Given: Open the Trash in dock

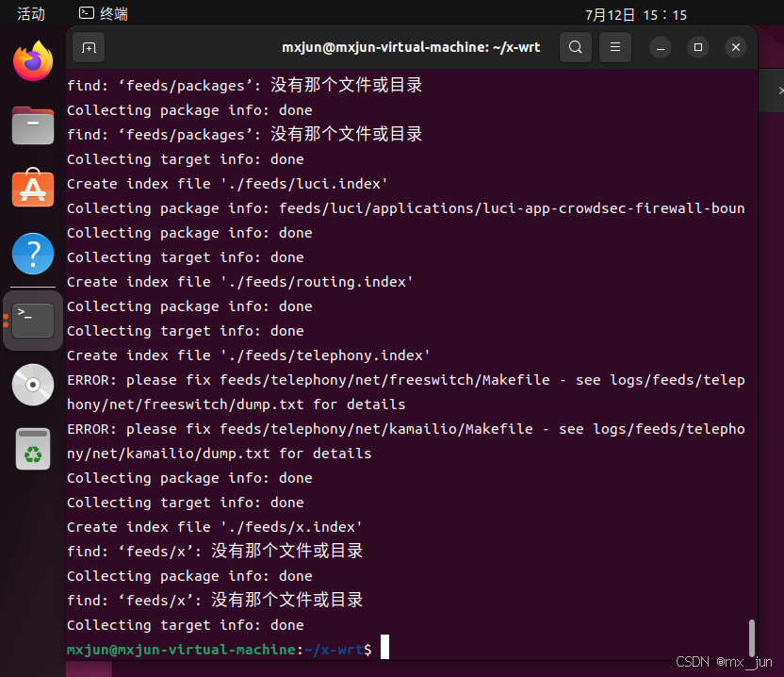Looking at the screenshot, I should (x=33, y=449).
